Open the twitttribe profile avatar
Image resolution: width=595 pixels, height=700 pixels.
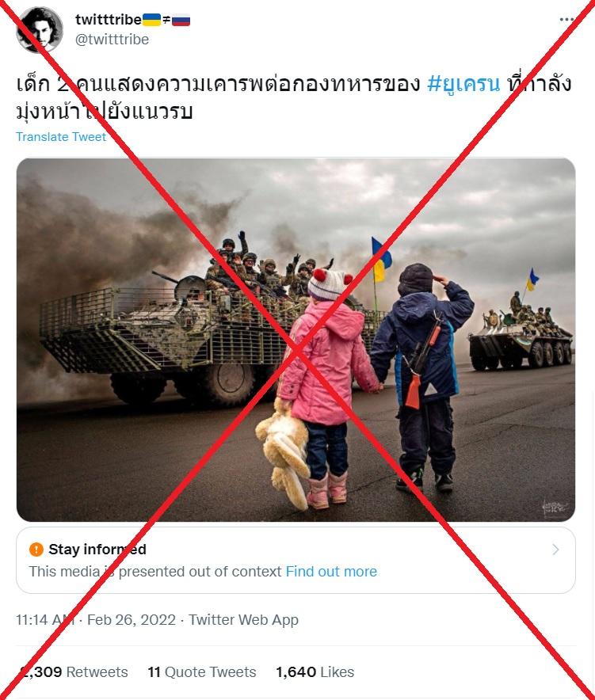[40, 30]
